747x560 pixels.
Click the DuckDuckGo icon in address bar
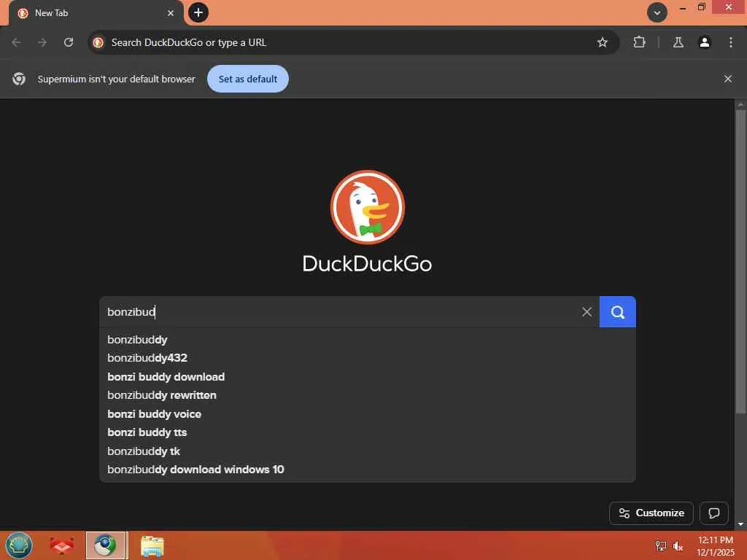(x=98, y=42)
